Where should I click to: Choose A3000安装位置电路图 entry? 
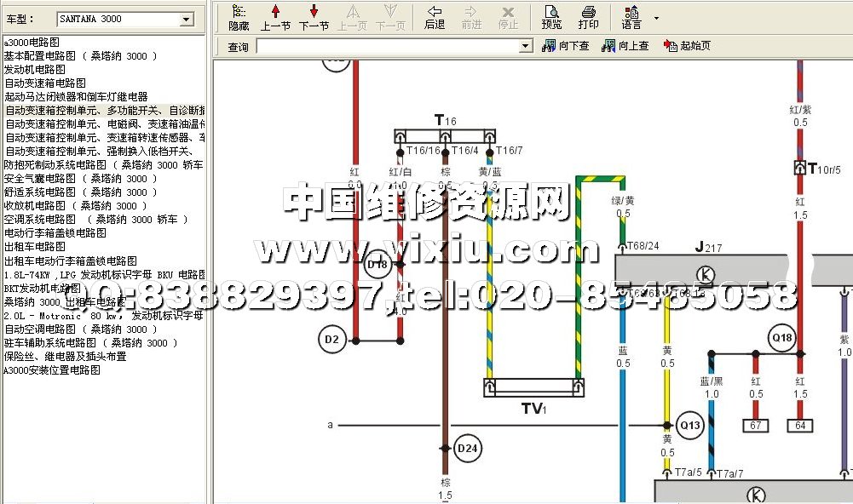pyautogui.click(x=53, y=370)
